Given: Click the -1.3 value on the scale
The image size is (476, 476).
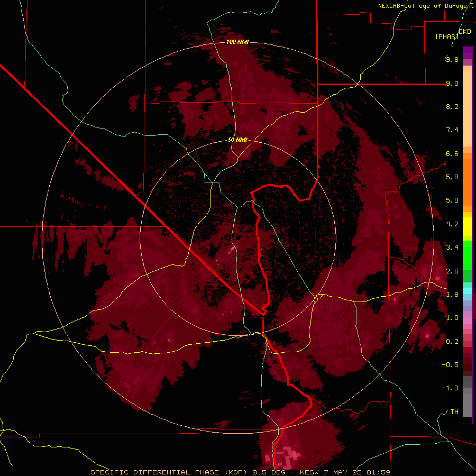Looking at the screenshot, I should (450, 388).
